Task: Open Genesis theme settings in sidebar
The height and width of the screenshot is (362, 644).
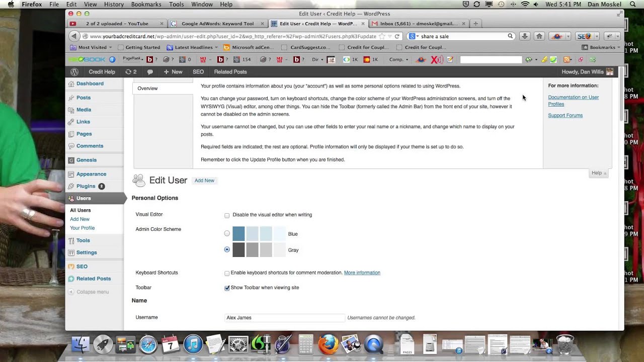Action: click(x=86, y=160)
